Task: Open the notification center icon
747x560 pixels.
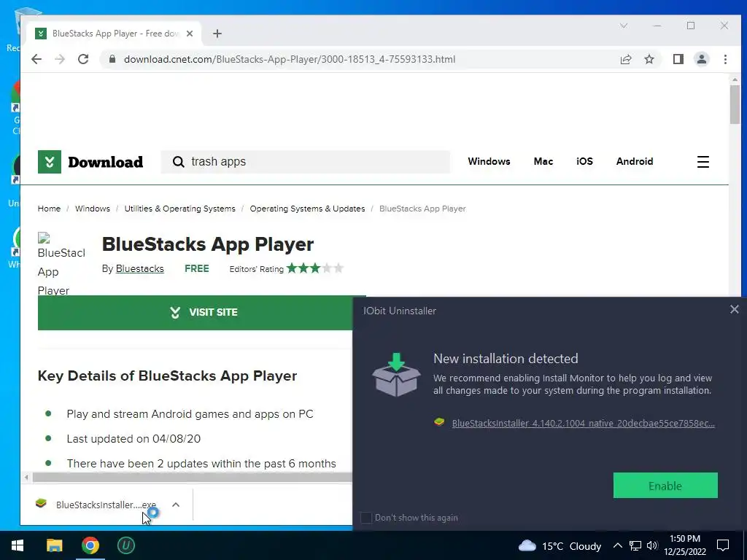Action: pyautogui.click(x=723, y=545)
